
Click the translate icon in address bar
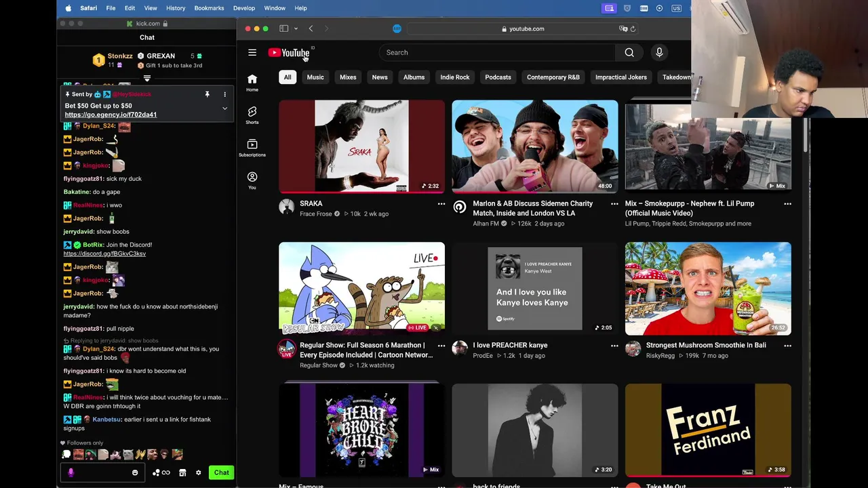[623, 28]
